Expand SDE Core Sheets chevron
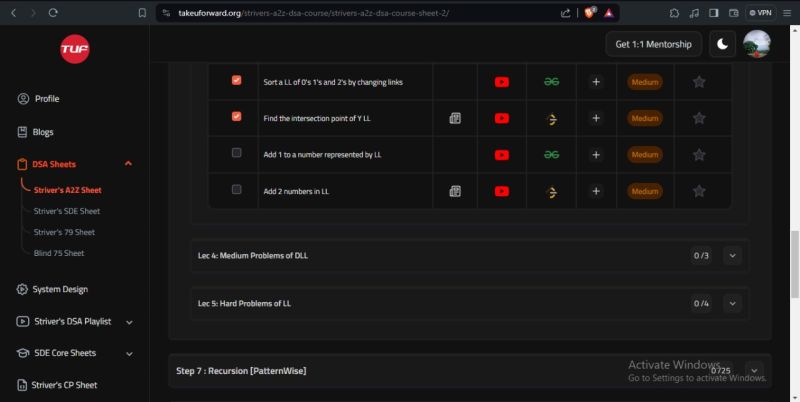 [x=129, y=354]
